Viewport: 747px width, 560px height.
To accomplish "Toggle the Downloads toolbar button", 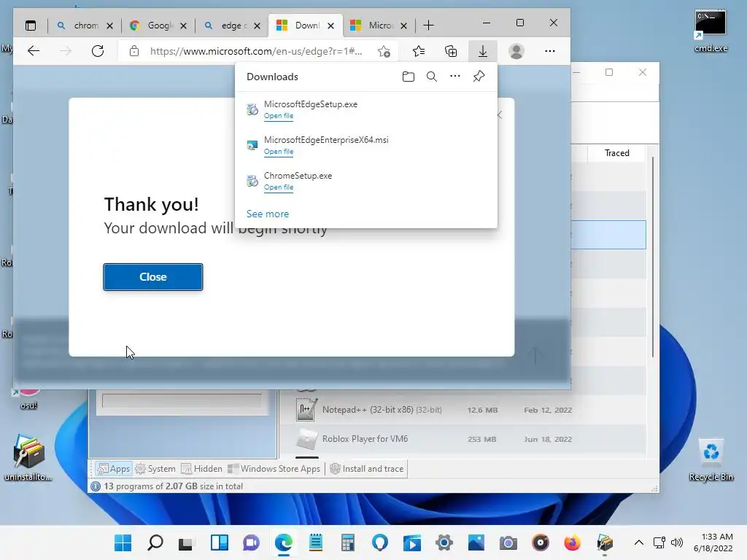I will (x=483, y=51).
